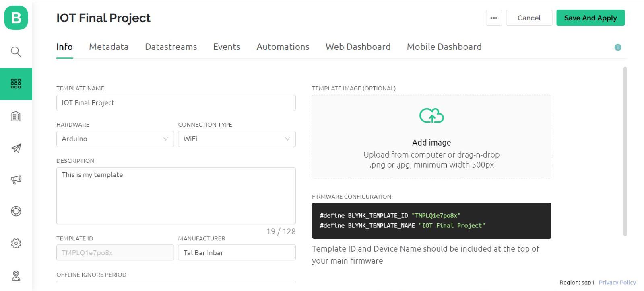Click the cloud upload Add image area
The height and width of the screenshot is (291, 644).
[x=431, y=137]
